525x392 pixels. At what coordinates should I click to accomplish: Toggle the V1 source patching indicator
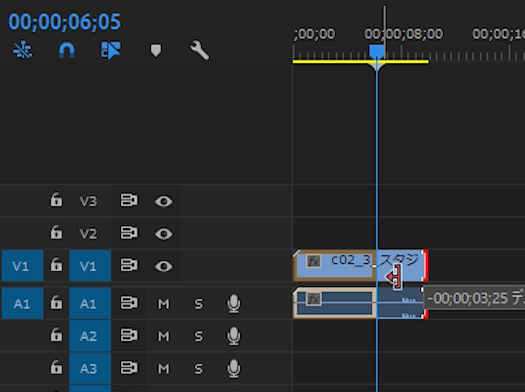point(22,265)
